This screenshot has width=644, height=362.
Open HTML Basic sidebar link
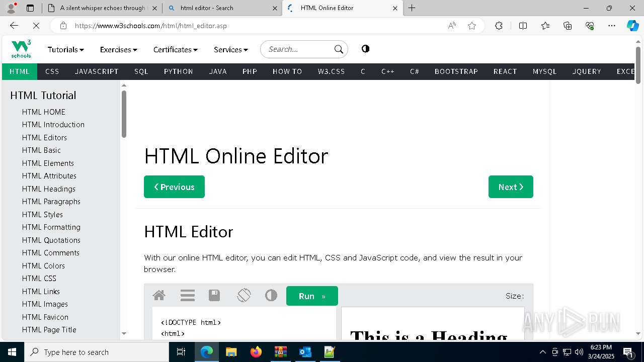[x=41, y=150]
